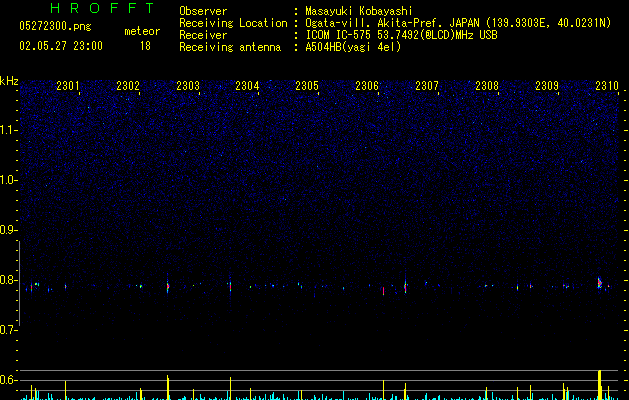Click the meteor echo just after 2306
This screenshot has width=629, height=400.
click(383, 290)
